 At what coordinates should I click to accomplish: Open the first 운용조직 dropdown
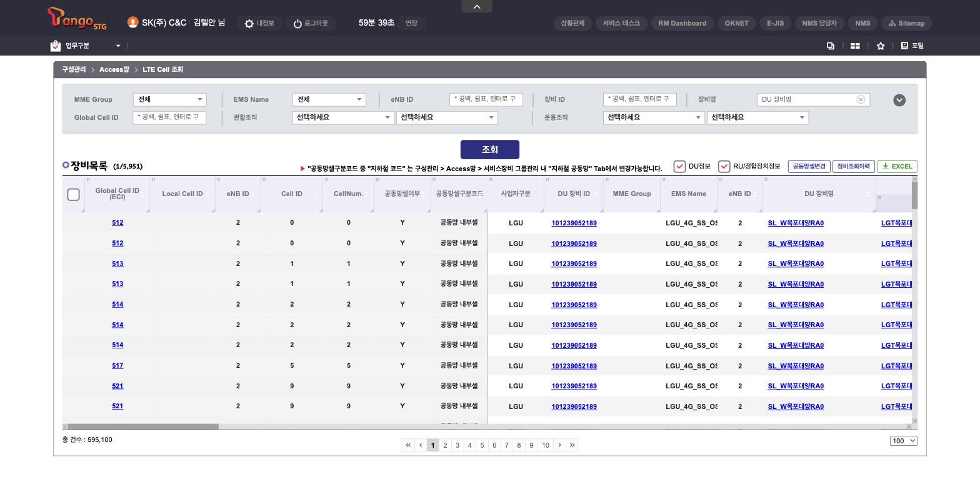pos(654,117)
